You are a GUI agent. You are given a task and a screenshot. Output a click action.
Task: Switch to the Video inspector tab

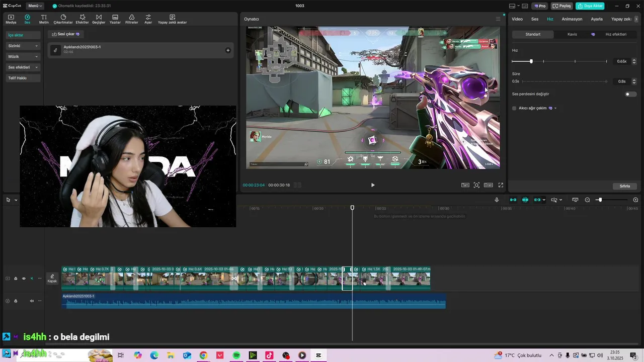pos(517,19)
